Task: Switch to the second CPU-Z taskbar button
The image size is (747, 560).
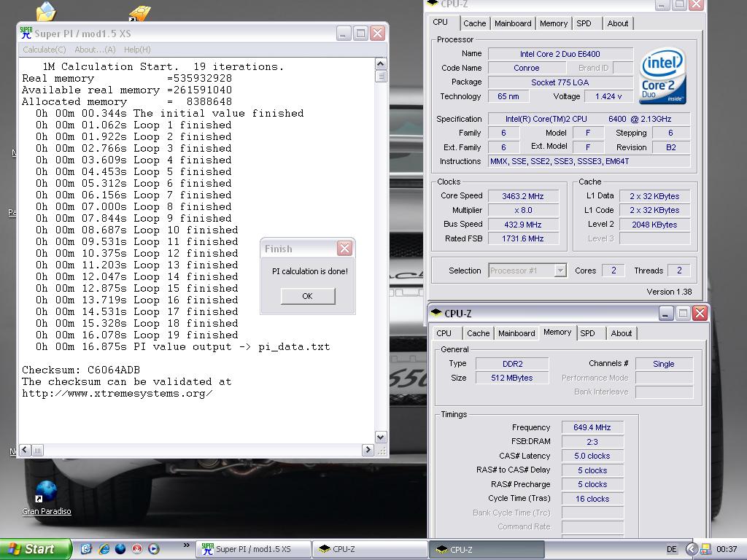Action: (486, 549)
